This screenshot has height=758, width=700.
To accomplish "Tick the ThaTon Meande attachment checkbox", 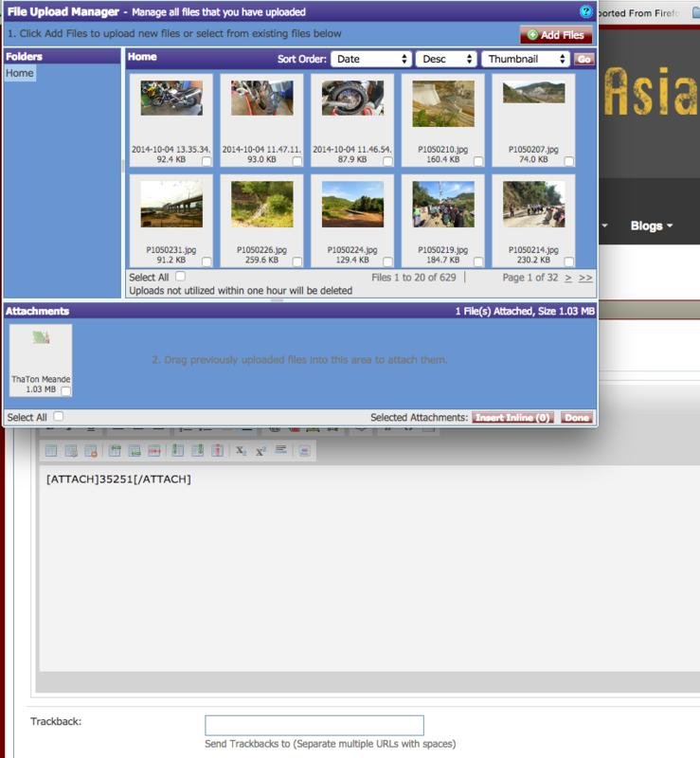I will click(65, 390).
